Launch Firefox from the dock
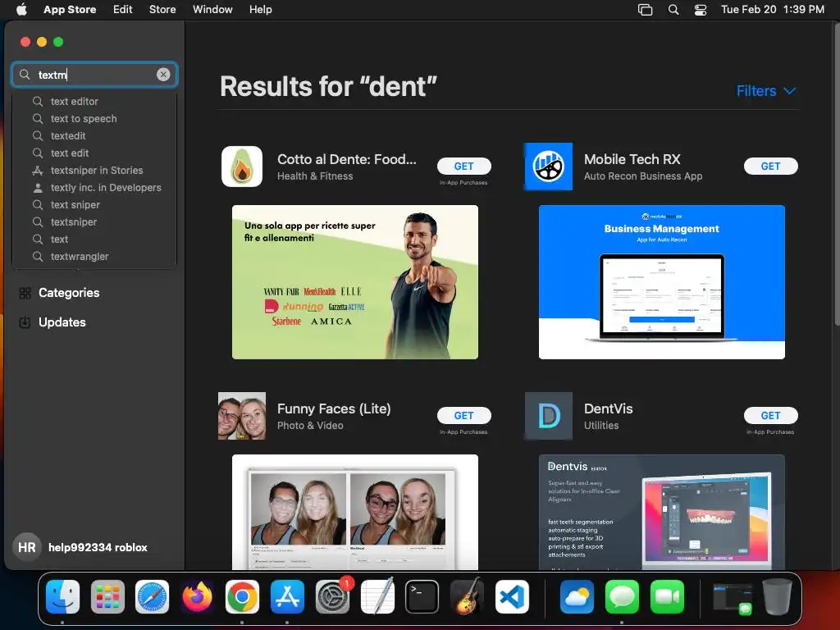 pos(197,597)
